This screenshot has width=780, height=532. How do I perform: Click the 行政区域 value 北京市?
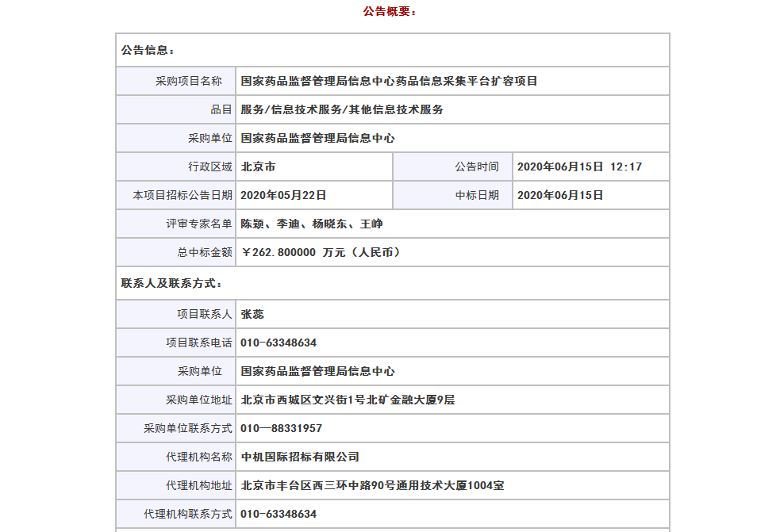point(258,166)
